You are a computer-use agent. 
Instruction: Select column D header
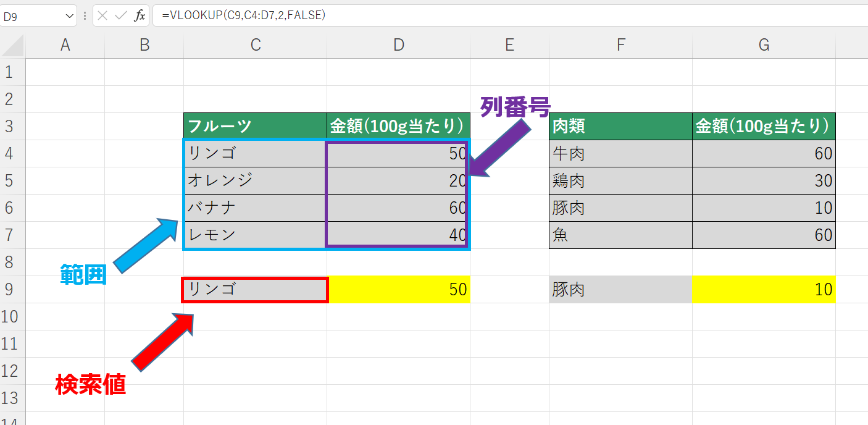pyautogui.click(x=398, y=45)
